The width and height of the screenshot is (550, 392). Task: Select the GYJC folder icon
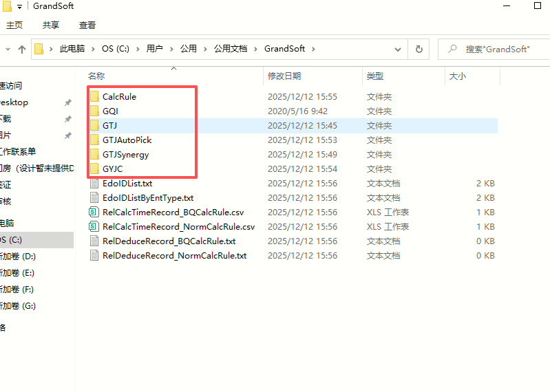pyautogui.click(x=94, y=169)
